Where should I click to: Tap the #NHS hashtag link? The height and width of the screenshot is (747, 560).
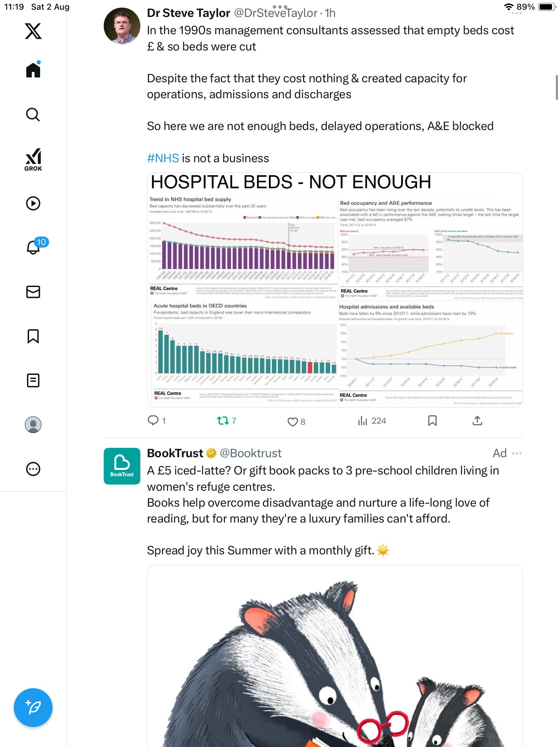163,158
